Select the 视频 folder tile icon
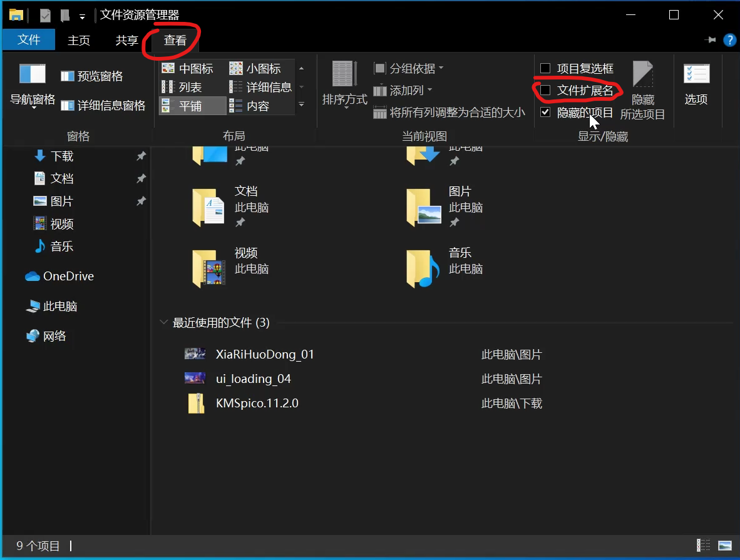Image resolution: width=740 pixels, height=560 pixels. pyautogui.click(x=208, y=268)
